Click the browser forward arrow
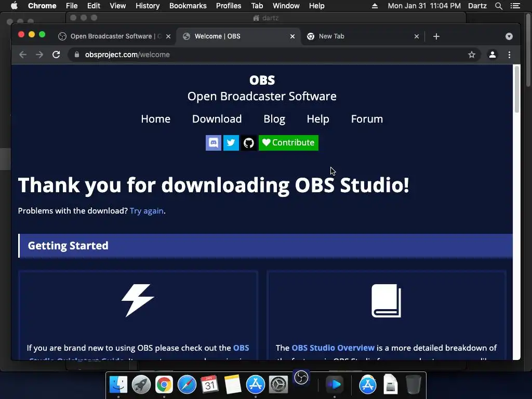Image resolution: width=532 pixels, height=399 pixels. tap(39, 55)
